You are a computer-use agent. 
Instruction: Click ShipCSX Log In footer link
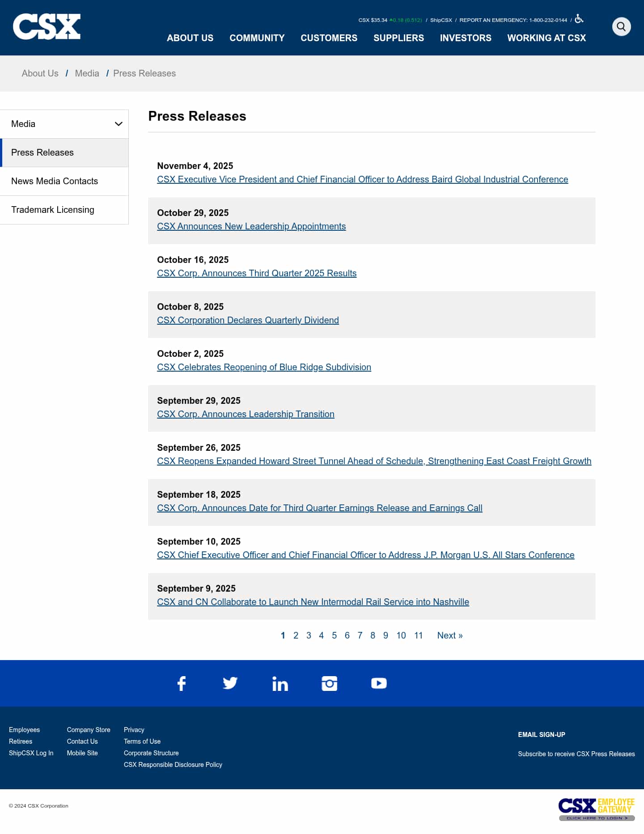click(x=31, y=753)
